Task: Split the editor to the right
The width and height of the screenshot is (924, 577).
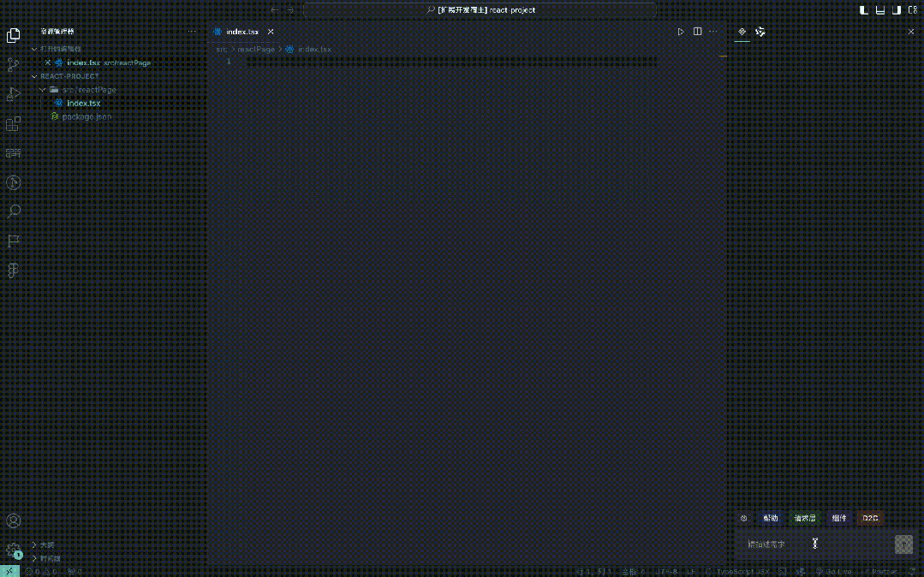Action: [x=697, y=32]
